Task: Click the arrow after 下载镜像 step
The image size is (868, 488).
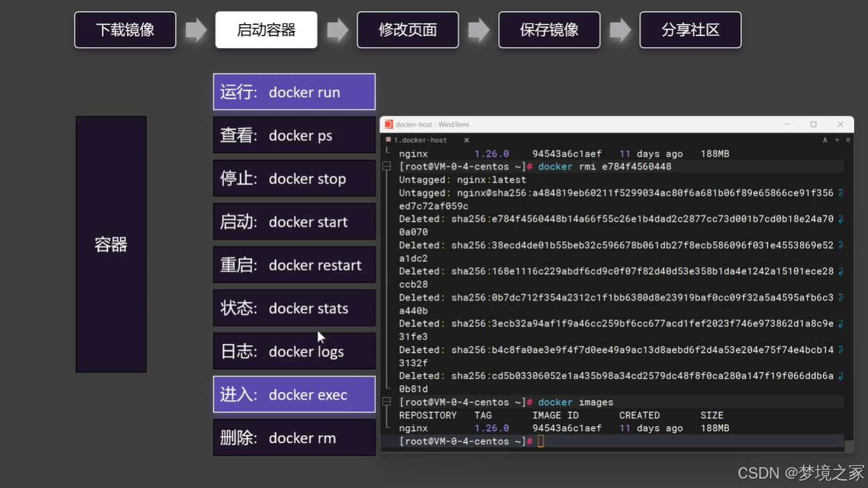Action: click(x=196, y=30)
